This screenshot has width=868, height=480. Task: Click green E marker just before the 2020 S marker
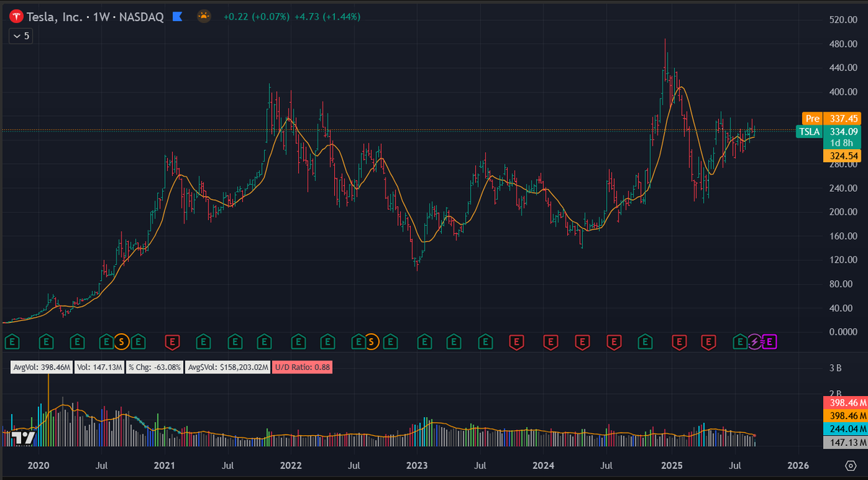[107, 340]
